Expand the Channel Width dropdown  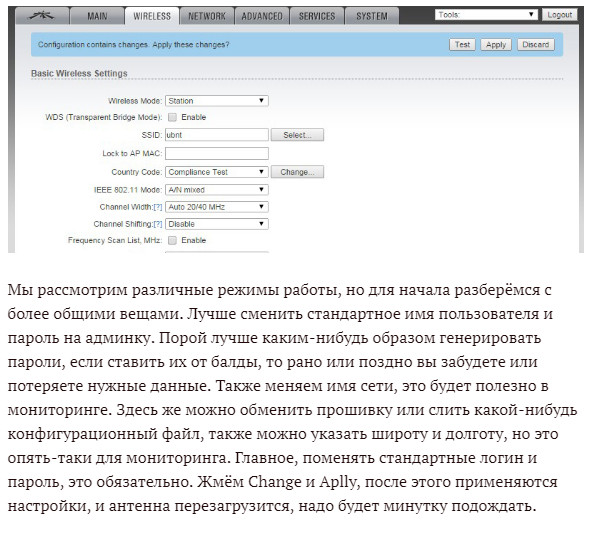point(217,207)
